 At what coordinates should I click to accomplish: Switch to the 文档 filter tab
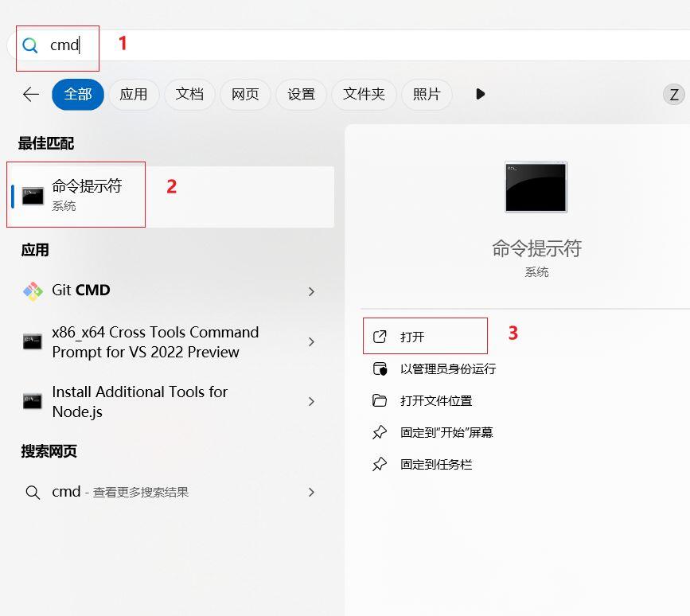(x=189, y=94)
